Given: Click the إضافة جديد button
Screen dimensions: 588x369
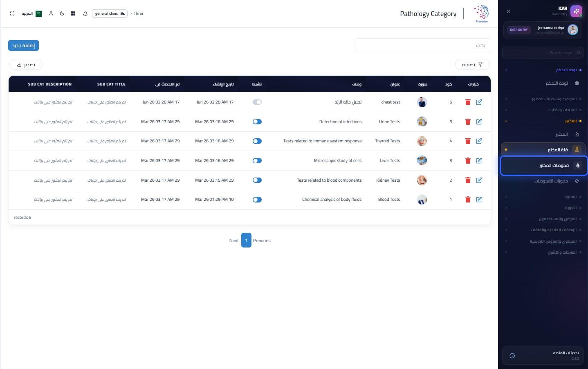Looking at the screenshot, I should 23,45.
